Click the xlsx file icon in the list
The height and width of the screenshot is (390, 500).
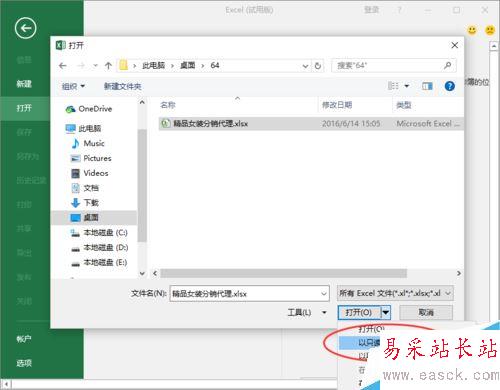tap(166, 124)
